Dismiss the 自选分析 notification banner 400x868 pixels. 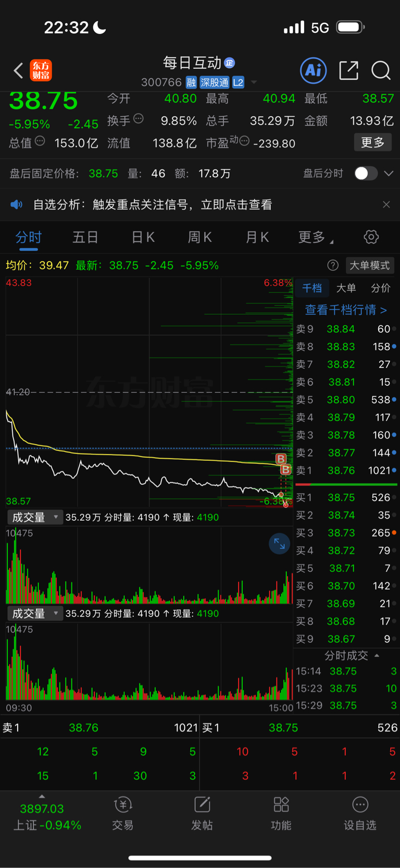[x=386, y=204]
